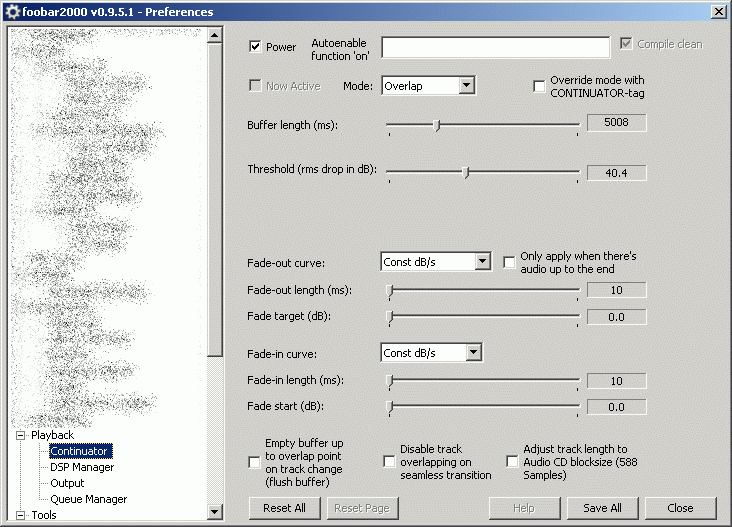Click the Fade-in length value 10
This screenshot has width=732, height=527.
tap(617, 381)
